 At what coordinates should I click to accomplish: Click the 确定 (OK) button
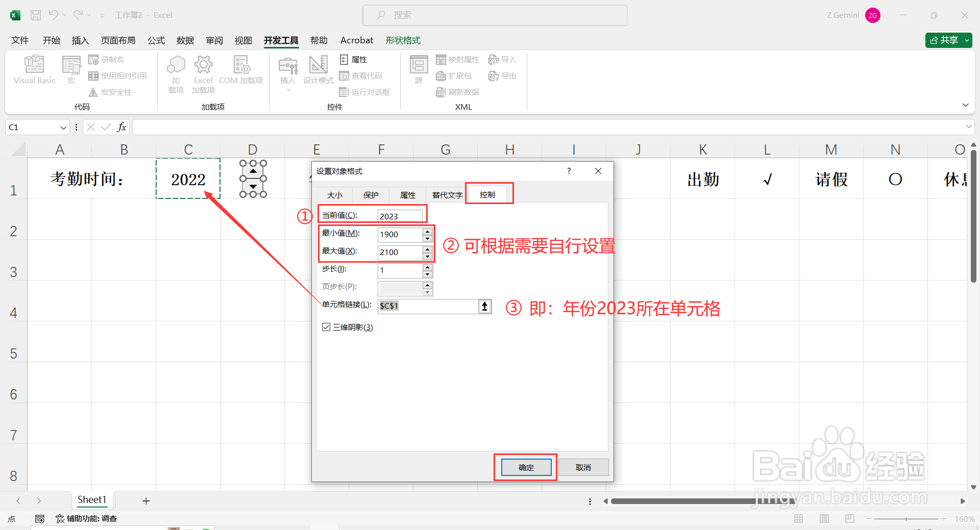point(525,467)
